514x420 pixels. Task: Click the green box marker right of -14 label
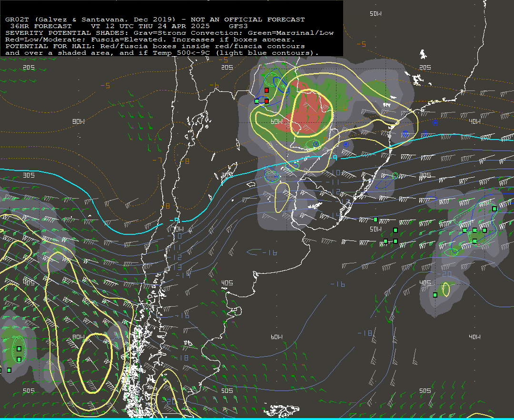376,220
